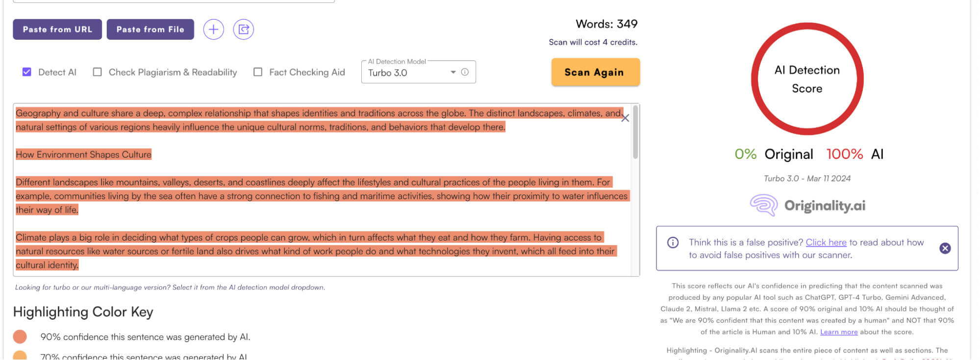
Task: Open the 'Click here' false positive link
Action: pos(826,242)
